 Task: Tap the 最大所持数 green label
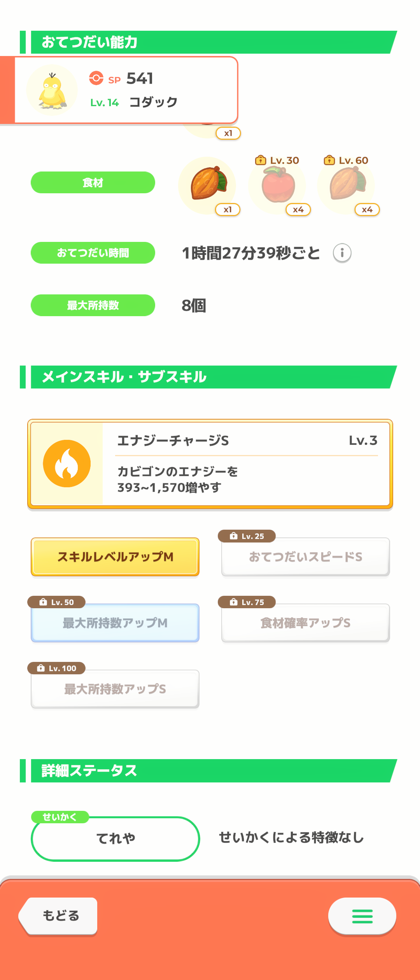coord(93,305)
